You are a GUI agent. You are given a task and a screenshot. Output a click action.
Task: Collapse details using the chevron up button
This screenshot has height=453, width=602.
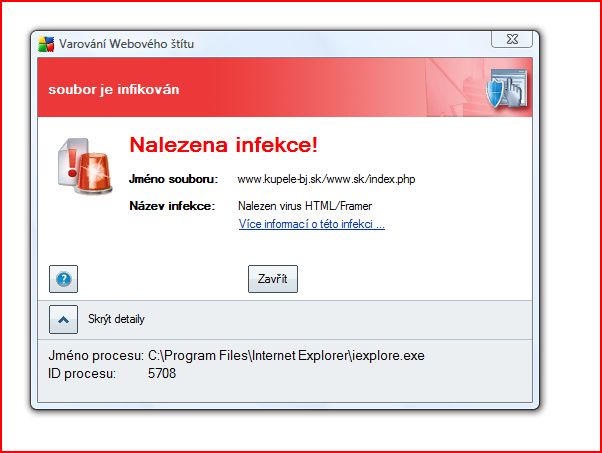click(63, 319)
